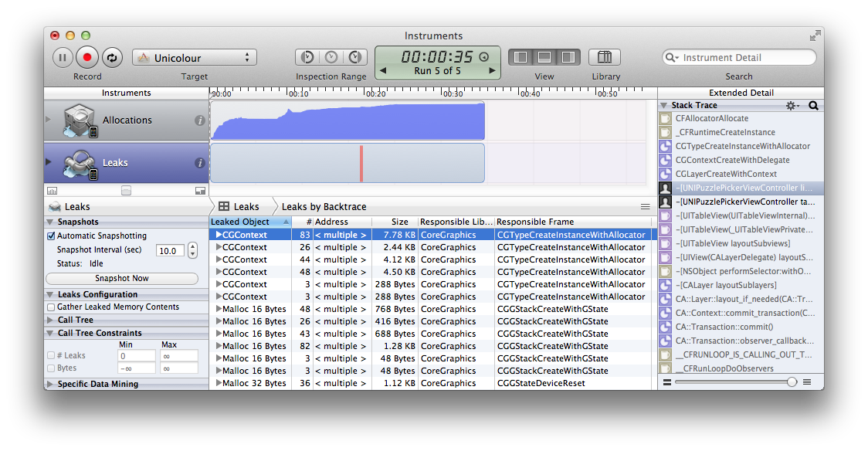Click the expanded stack view icon right of slider
The image size is (868, 451).
click(807, 381)
